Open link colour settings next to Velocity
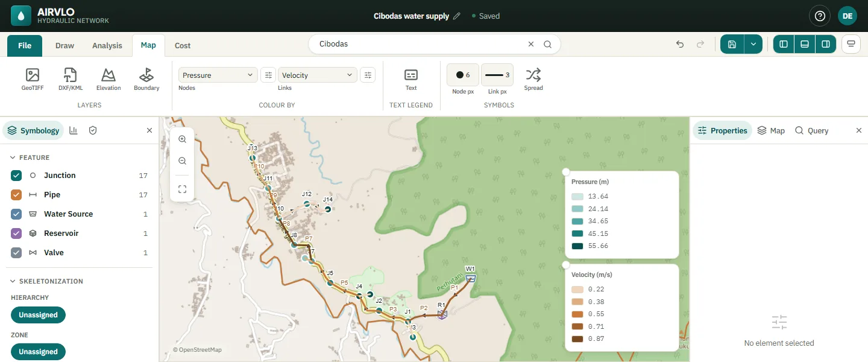868x362 pixels. pos(368,75)
